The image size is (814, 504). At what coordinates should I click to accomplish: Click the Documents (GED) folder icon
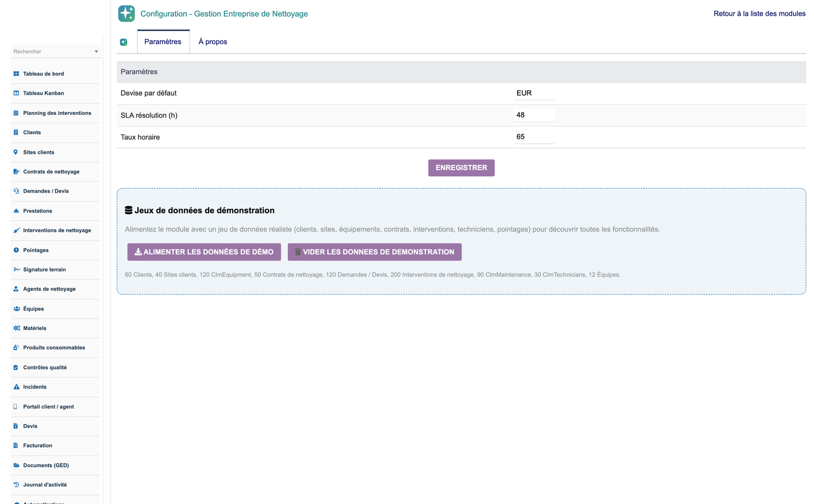click(16, 465)
